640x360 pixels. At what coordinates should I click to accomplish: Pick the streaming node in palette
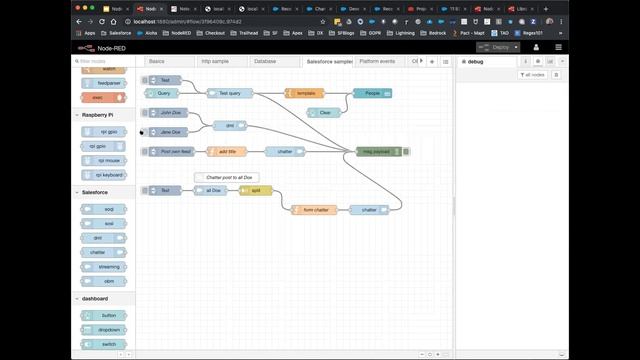pyautogui.click(x=104, y=267)
